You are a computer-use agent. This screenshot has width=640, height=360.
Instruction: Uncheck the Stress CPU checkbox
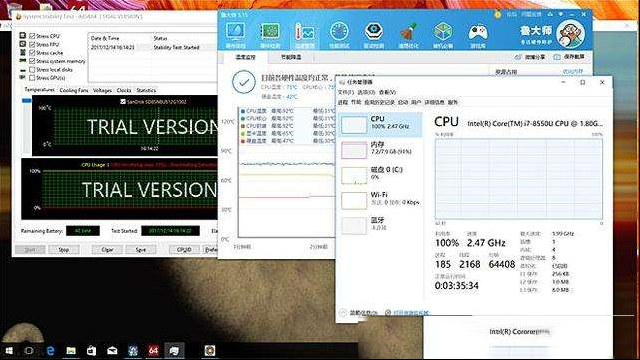pos(32,36)
